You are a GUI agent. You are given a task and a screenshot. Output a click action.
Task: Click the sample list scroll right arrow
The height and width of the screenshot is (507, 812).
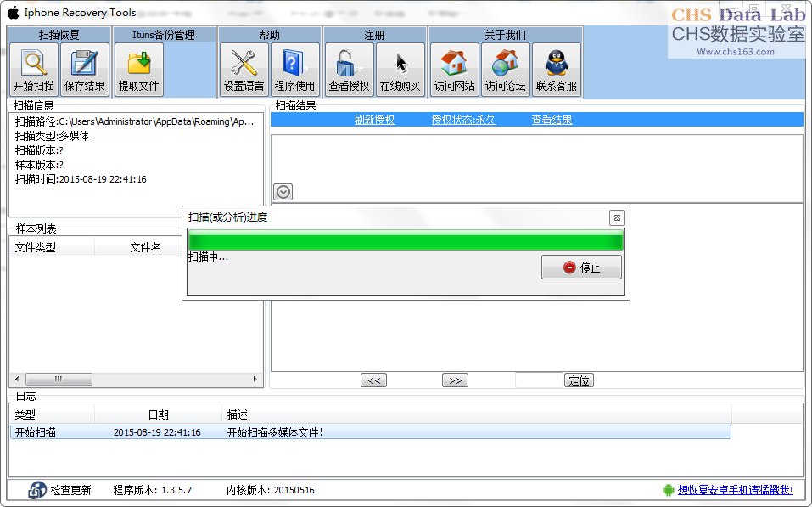pos(255,380)
